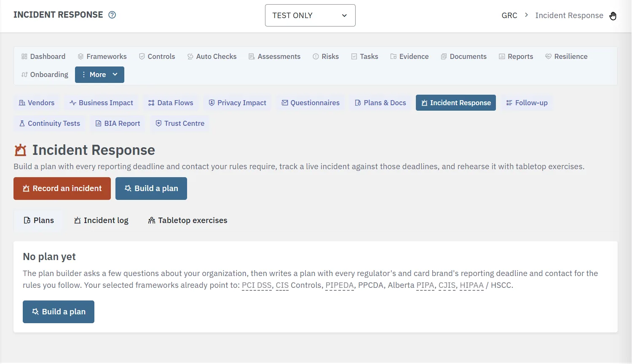
Task: Select Plans & Docs
Action: coord(380,103)
